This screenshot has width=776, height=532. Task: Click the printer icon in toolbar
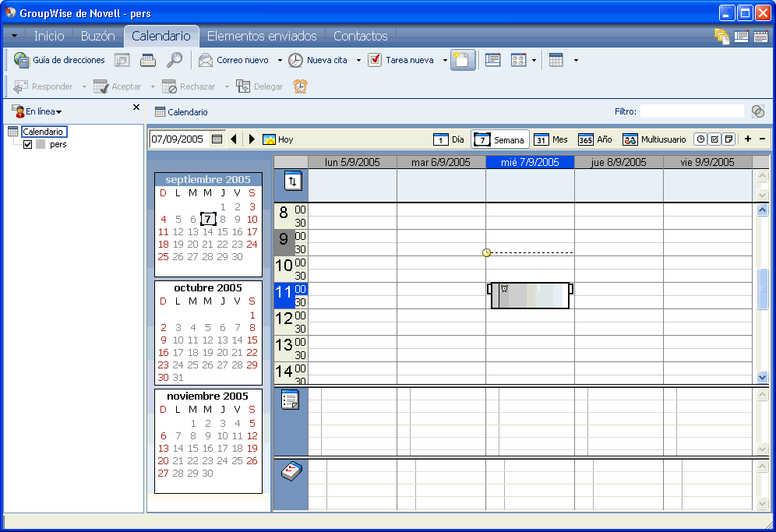click(x=147, y=61)
